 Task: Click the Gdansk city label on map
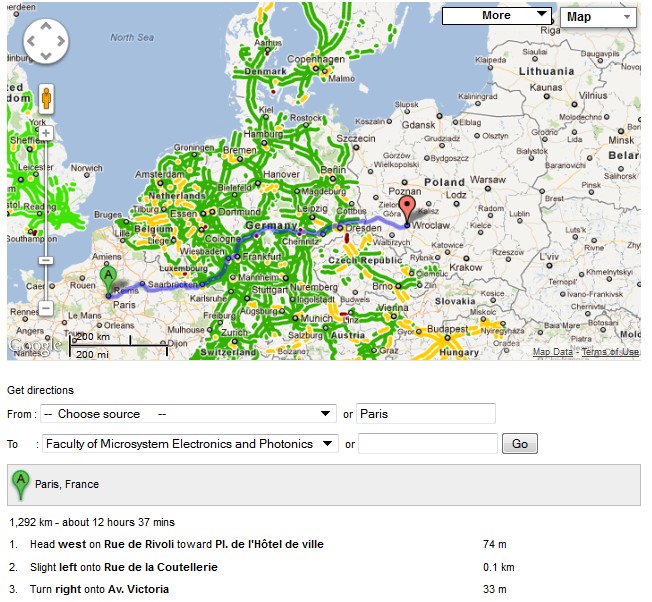click(418, 125)
